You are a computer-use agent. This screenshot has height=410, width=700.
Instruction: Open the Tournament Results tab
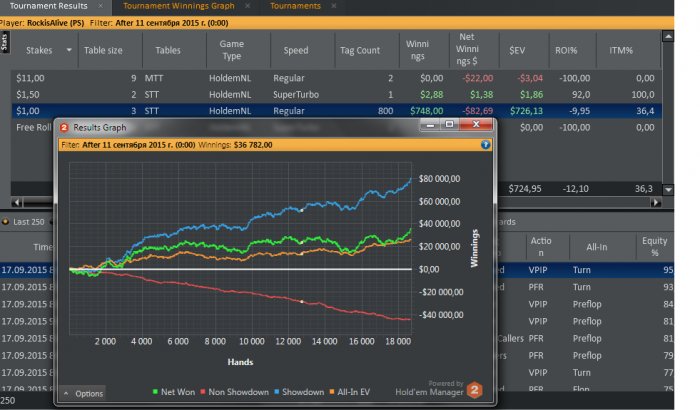point(48,6)
